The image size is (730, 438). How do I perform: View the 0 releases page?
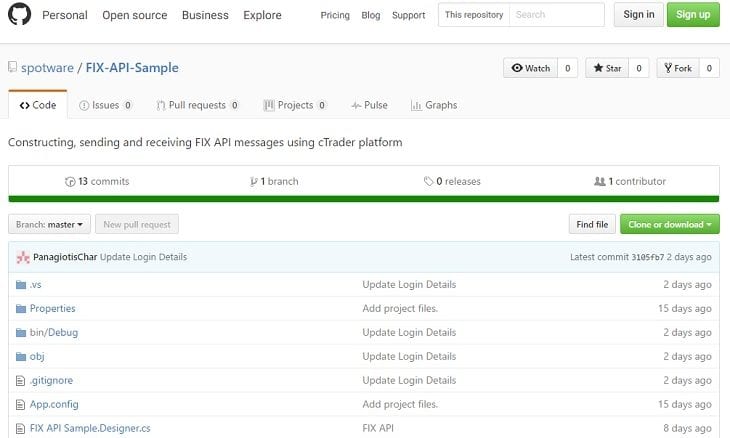click(x=452, y=182)
